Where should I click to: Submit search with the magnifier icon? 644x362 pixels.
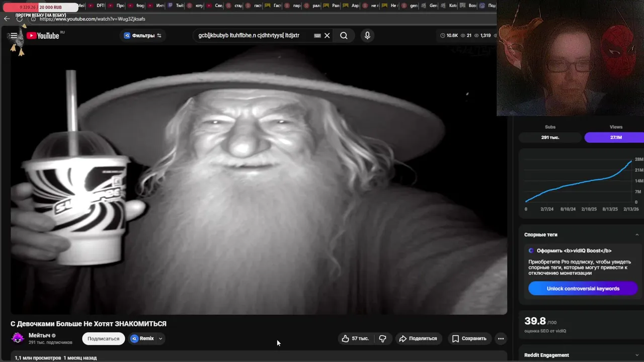tap(344, 36)
